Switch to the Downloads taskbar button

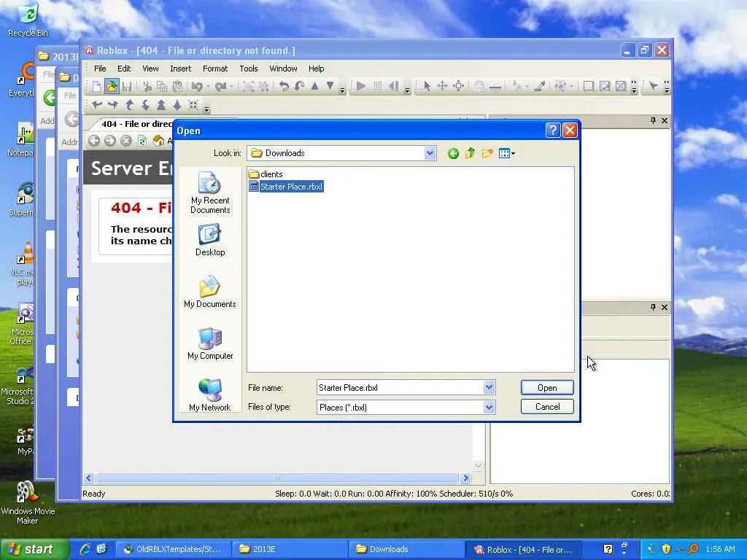[405, 549]
